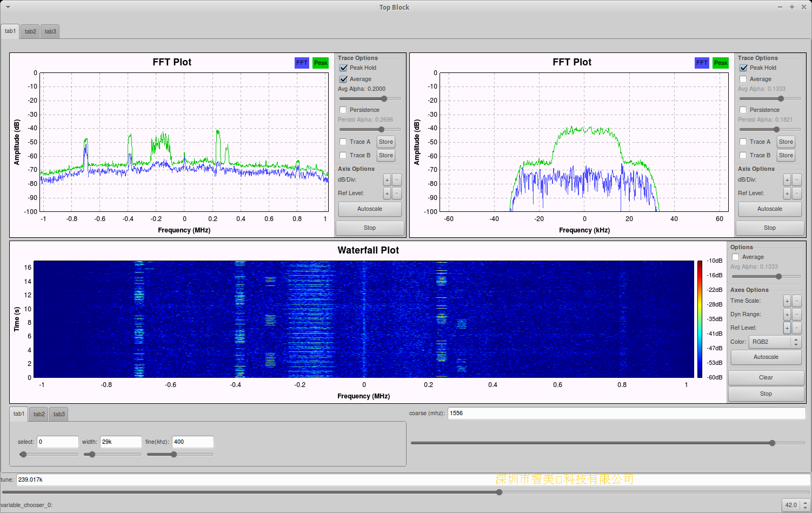Click Clear button in waterfall panel
This screenshot has height=513, width=812.
coord(766,378)
